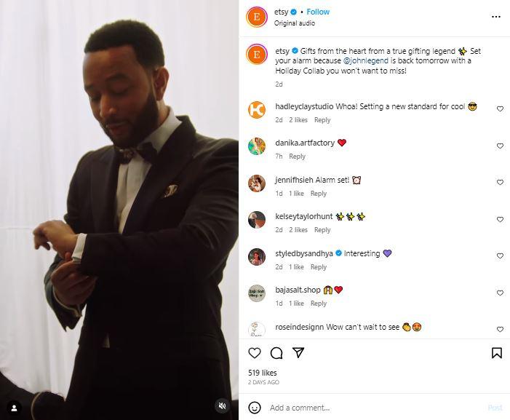Like hadleyclaystudio's comment
Screen dimensions: 510x420
tap(500, 109)
